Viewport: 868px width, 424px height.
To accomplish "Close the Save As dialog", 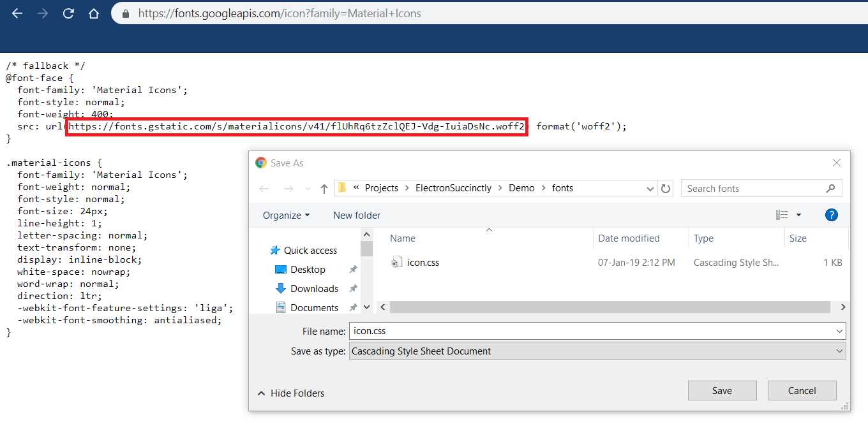I will point(837,163).
